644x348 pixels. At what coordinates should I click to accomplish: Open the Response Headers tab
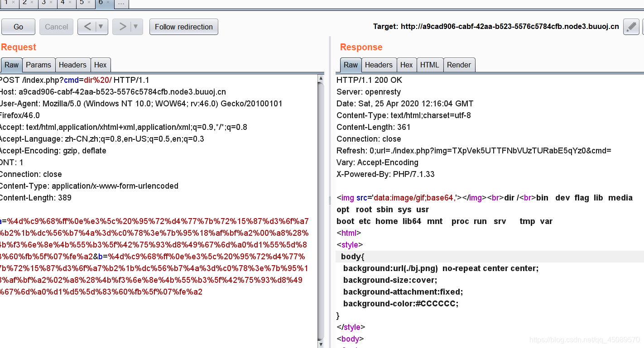379,65
